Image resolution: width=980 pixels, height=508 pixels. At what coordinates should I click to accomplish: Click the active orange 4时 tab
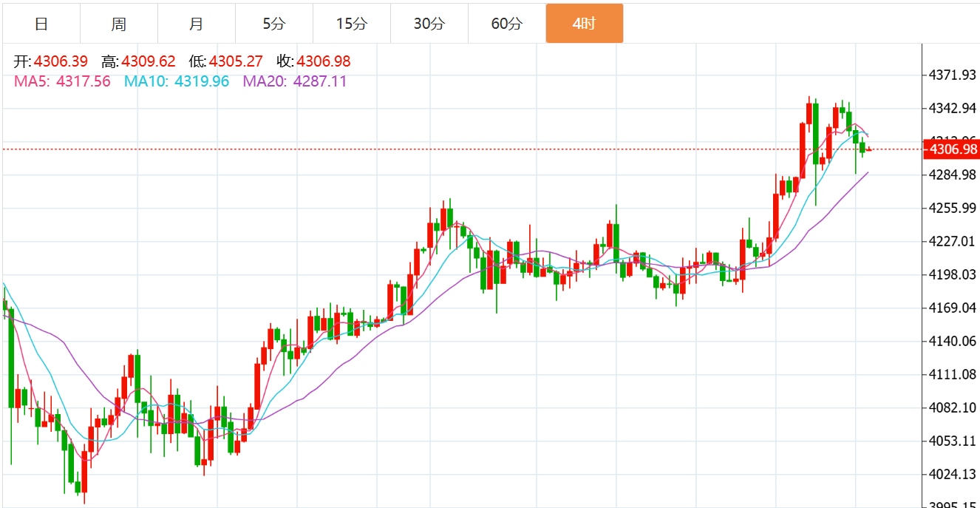click(x=584, y=24)
